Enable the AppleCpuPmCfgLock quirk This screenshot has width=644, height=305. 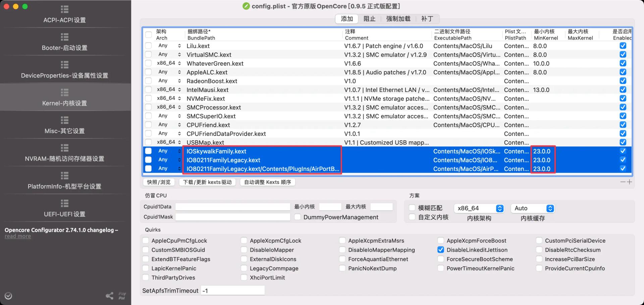[x=146, y=241]
